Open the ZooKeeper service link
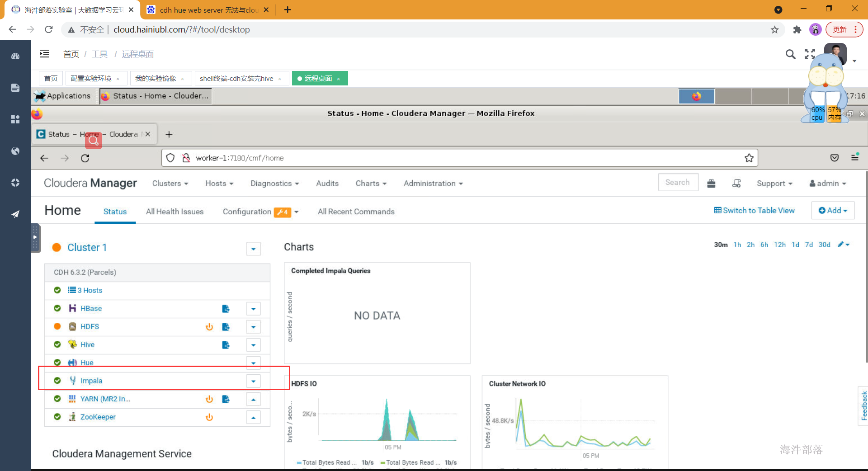Viewport: 868px width, 471px height. pyautogui.click(x=98, y=417)
